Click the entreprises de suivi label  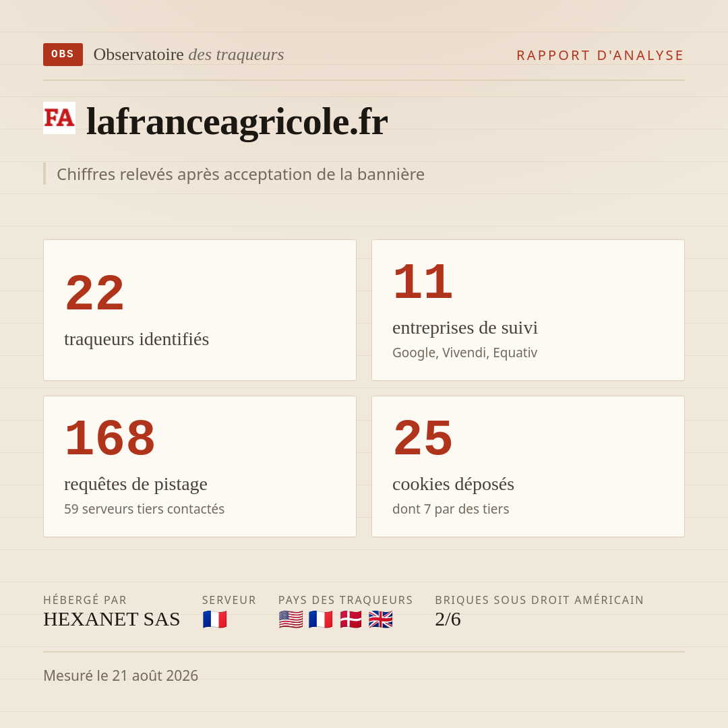pos(464,328)
